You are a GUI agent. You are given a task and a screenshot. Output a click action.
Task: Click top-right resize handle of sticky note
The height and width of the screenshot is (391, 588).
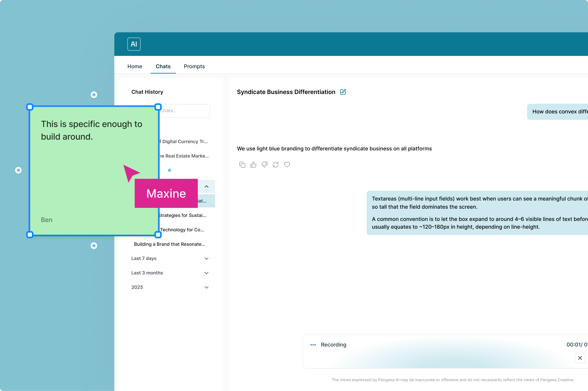tap(158, 107)
